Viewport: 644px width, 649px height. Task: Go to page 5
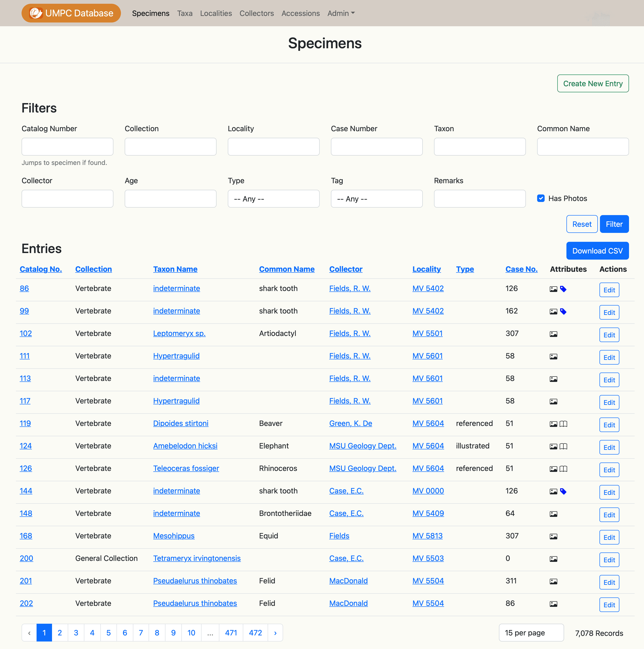coord(109,633)
